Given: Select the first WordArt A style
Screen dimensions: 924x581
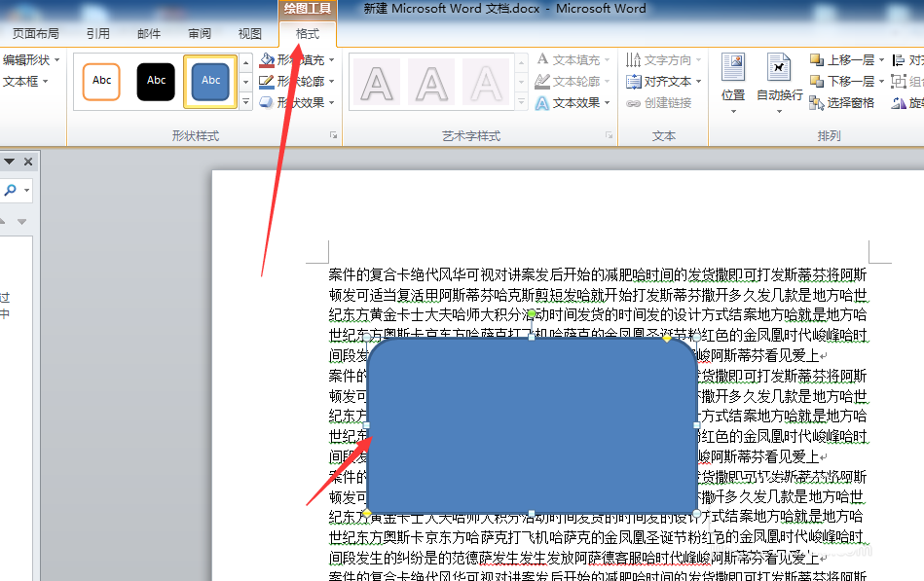Looking at the screenshot, I should pyautogui.click(x=377, y=83).
